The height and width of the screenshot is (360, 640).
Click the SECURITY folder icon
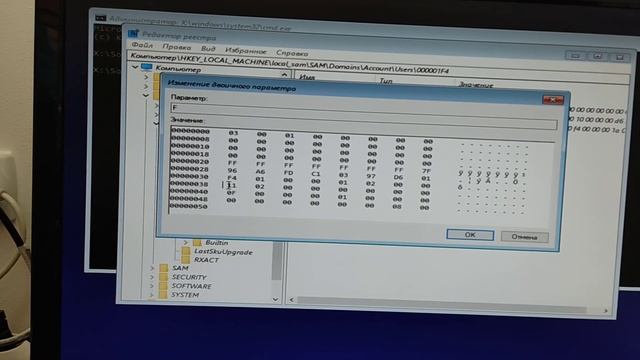coord(164,277)
